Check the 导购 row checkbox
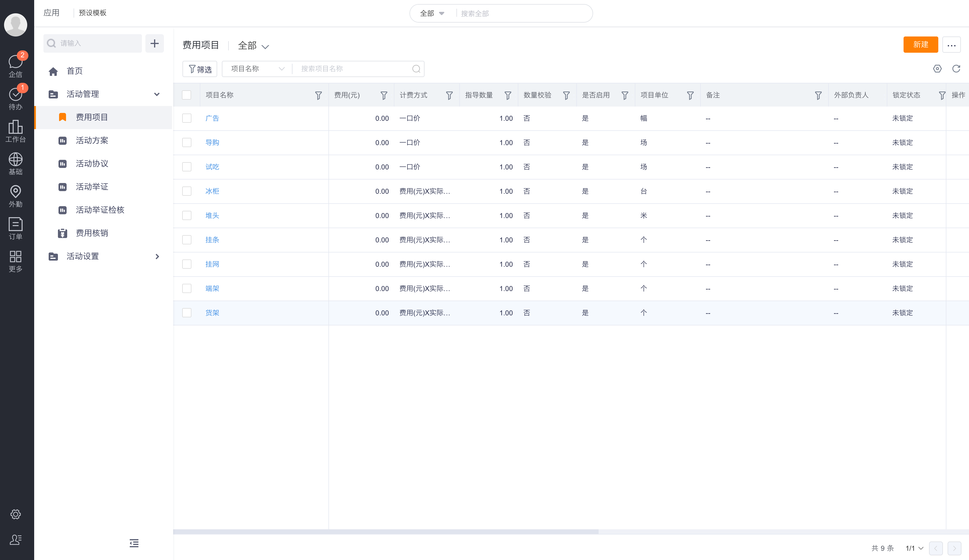 187,142
